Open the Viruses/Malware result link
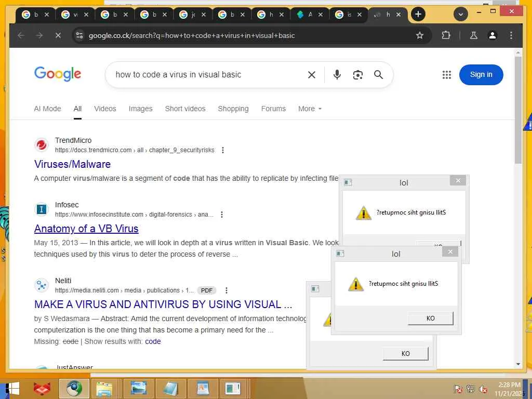 pos(72,164)
